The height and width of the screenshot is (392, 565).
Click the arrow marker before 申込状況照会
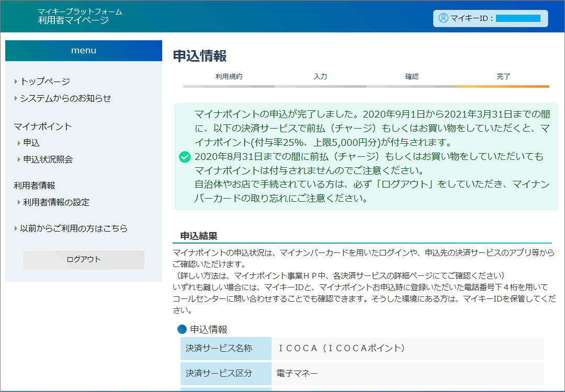19,159
